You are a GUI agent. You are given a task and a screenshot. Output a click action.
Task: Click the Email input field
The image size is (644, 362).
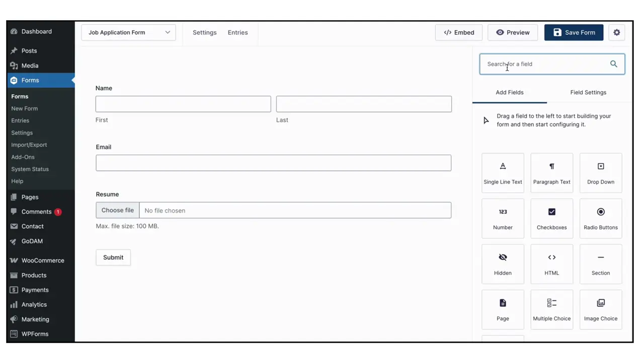tap(274, 163)
